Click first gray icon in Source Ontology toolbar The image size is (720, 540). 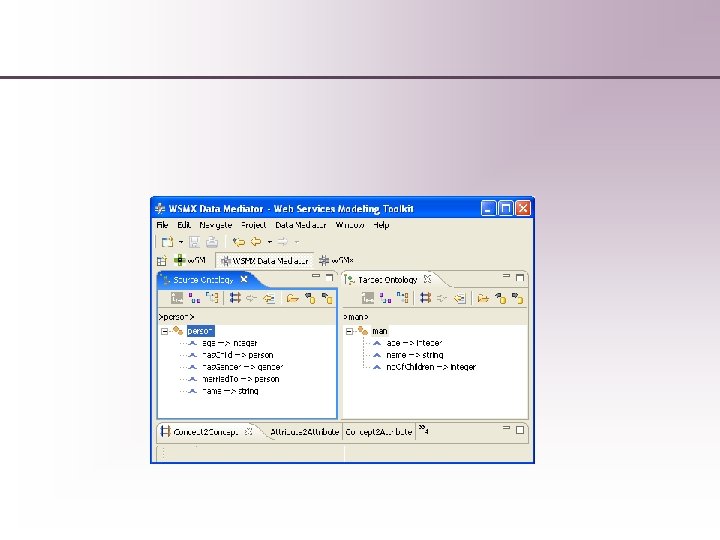[x=177, y=298]
